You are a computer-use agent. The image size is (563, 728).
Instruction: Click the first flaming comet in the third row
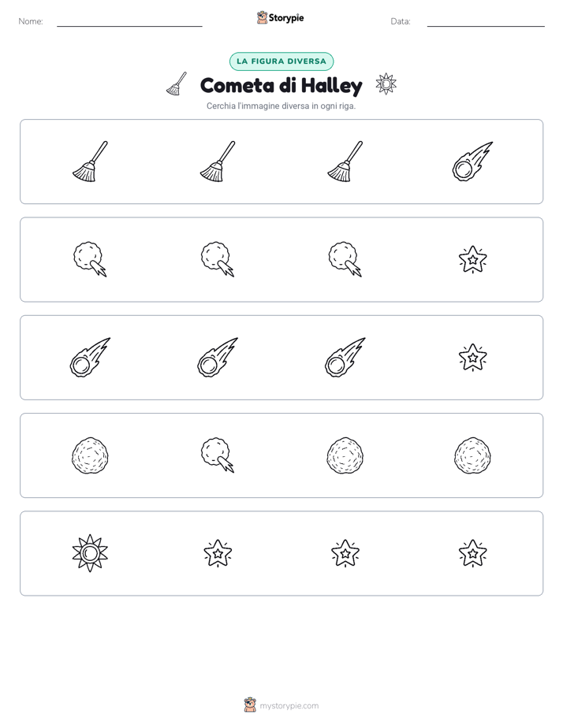click(x=90, y=357)
